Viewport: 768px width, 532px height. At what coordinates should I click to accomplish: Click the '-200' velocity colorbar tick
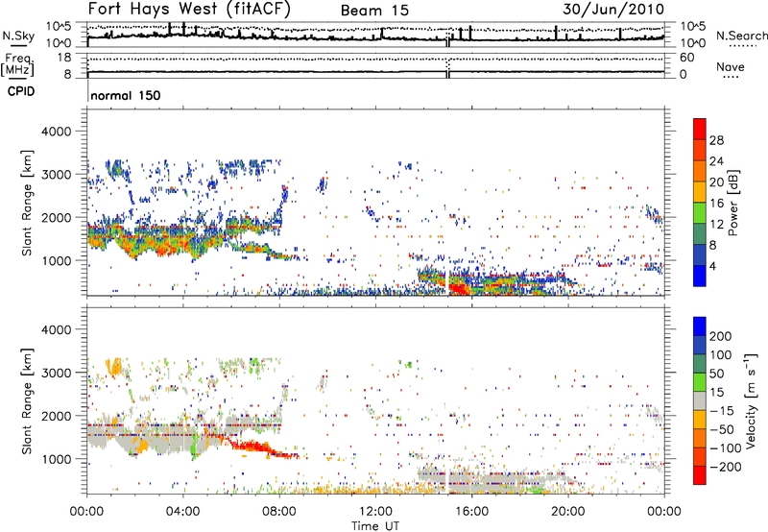[x=724, y=467]
